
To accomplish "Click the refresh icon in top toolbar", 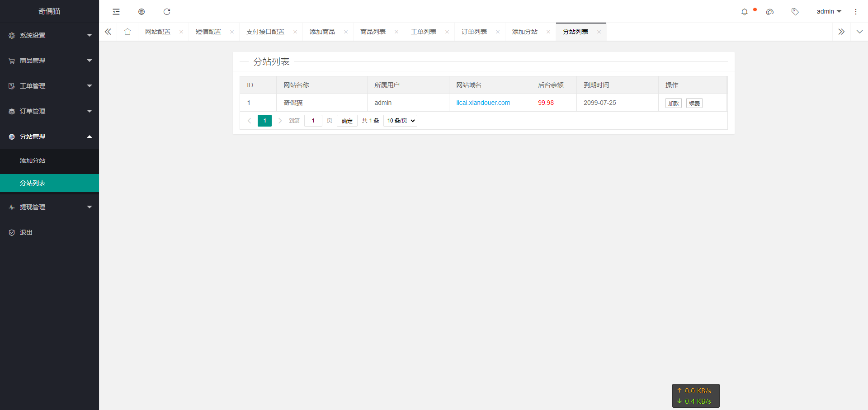I will click(167, 12).
